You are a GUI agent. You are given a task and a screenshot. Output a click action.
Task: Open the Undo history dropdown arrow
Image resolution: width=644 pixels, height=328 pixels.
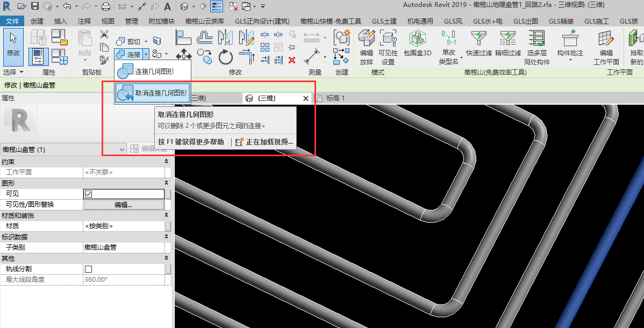[x=76, y=6]
